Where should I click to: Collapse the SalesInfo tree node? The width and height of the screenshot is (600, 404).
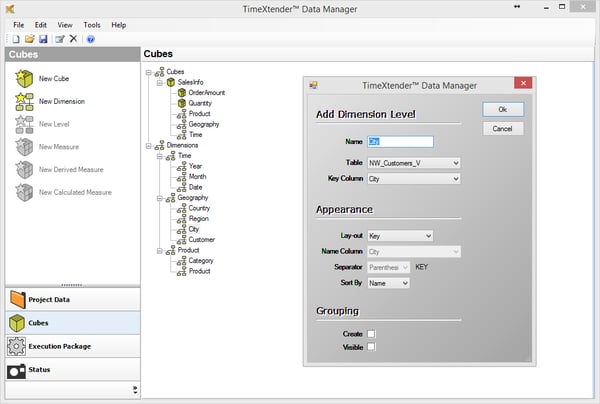click(160, 82)
